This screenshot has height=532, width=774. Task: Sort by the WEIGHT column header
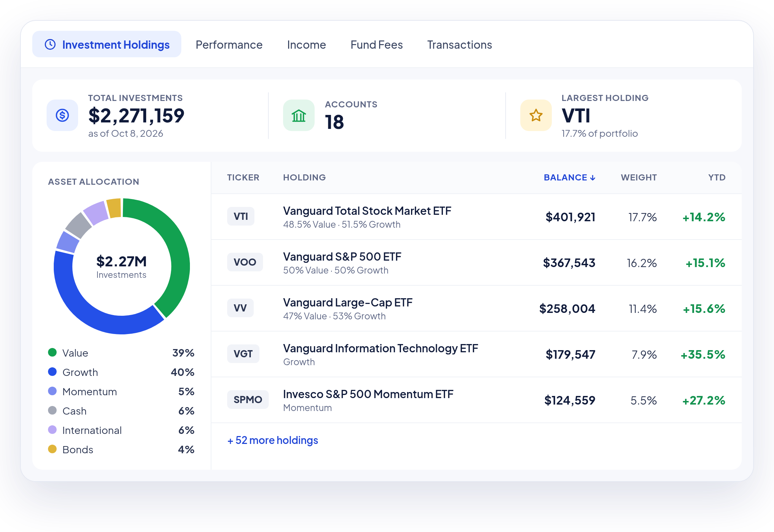tap(639, 178)
